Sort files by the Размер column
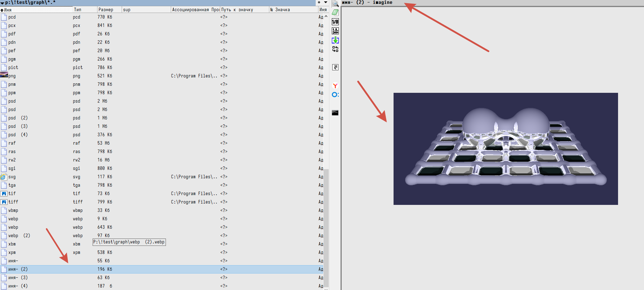The image size is (644, 290). tap(109, 10)
